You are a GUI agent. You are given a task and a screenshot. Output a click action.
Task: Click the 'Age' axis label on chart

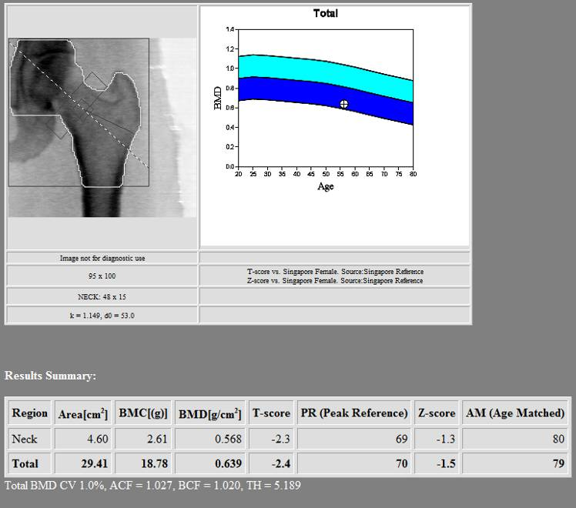(x=325, y=187)
